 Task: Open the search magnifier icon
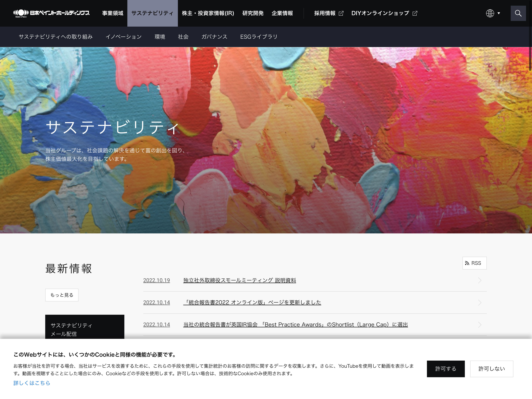(518, 13)
